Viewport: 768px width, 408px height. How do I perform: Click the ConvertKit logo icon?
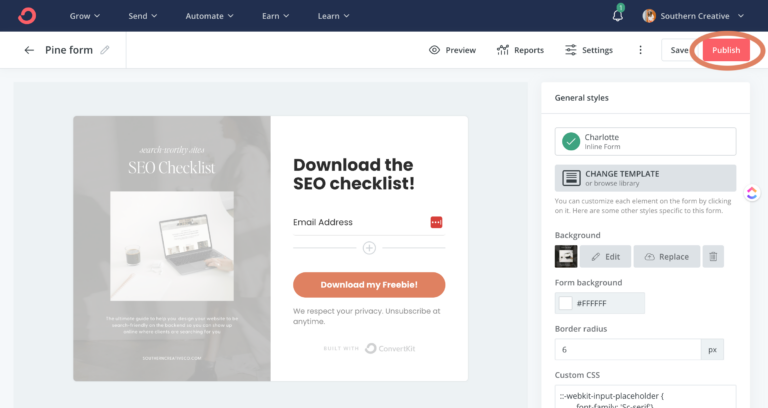27,16
